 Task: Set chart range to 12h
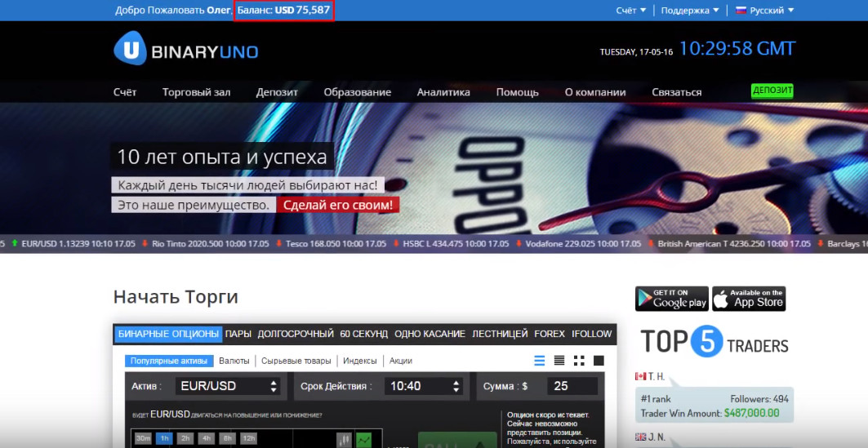(x=248, y=438)
